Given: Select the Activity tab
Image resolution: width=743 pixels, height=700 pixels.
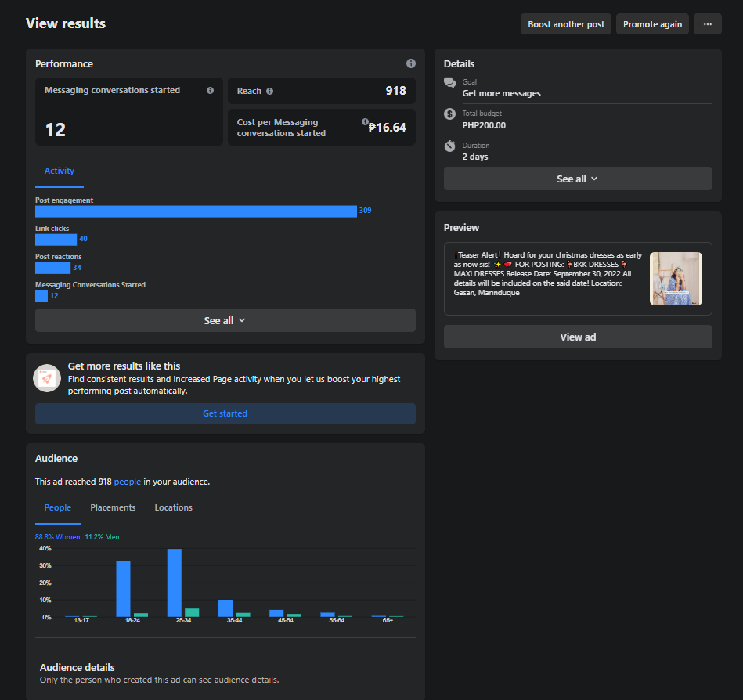Looking at the screenshot, I should [x=60, y=171].
